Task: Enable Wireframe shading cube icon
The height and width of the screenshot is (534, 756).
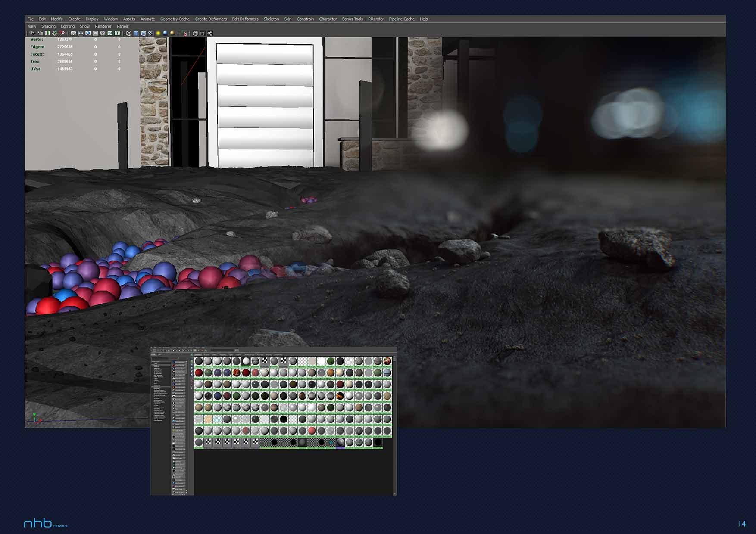Action: pyautogui.click(x=128, y=33)
